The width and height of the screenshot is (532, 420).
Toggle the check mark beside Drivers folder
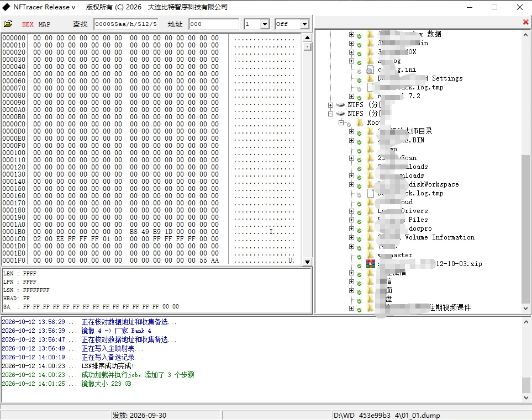point(359,213)
